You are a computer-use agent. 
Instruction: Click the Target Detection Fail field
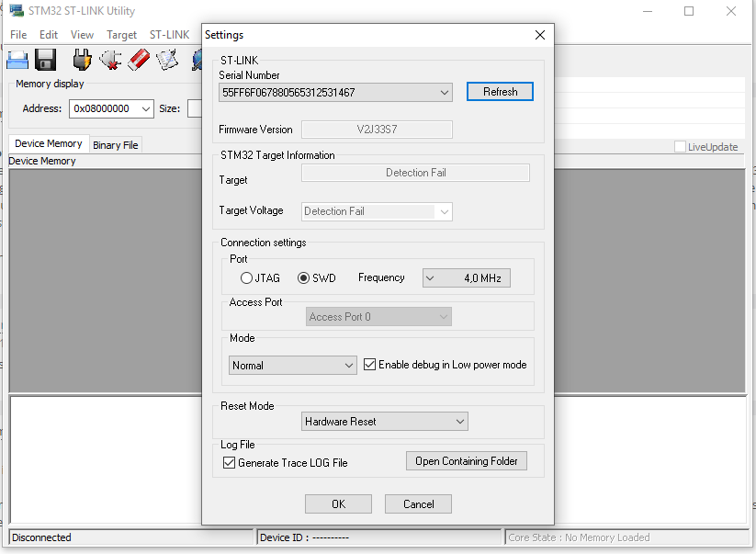pos(415,173)
